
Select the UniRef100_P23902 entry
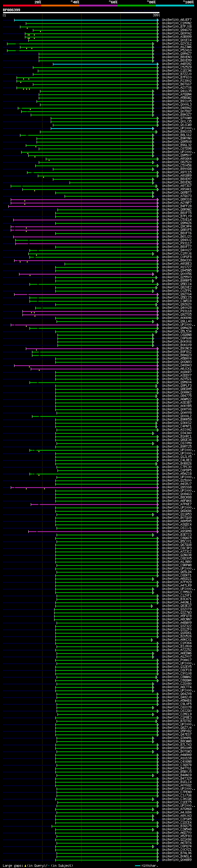point(176,81)
